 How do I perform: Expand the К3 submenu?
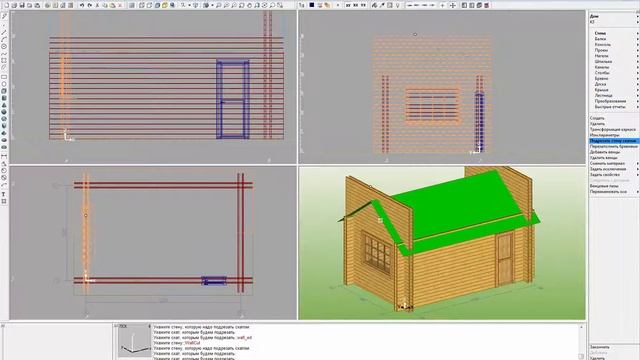614,22
